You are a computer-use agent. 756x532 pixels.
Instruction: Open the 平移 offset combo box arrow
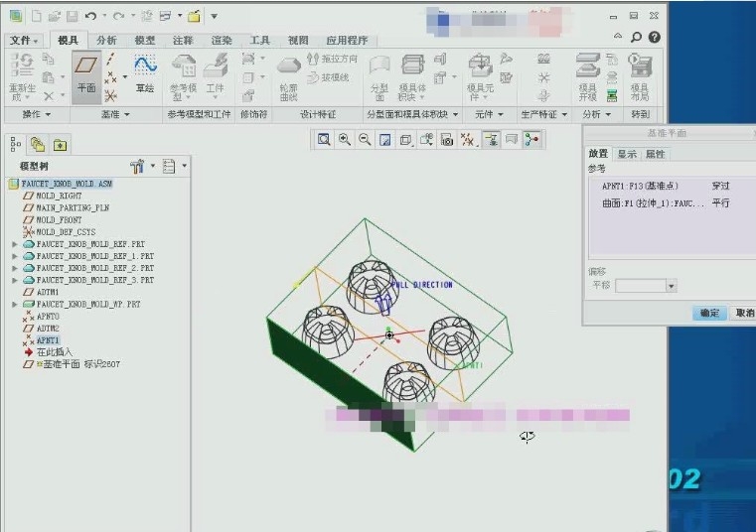672,286
